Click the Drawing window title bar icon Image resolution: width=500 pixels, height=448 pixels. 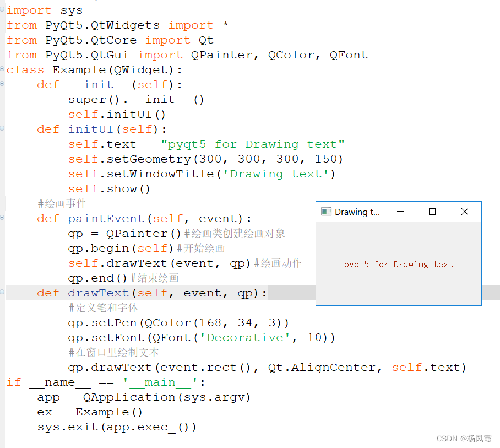326,212
